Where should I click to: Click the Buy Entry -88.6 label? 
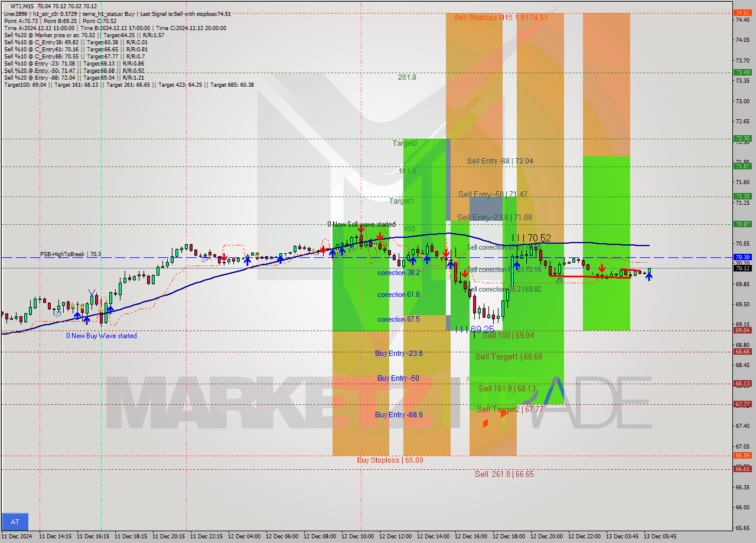[399, 415]
